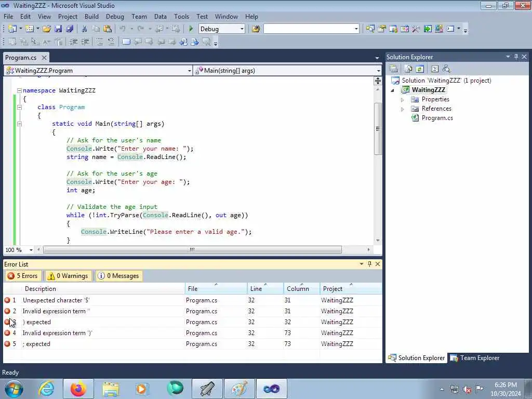Cut selection using the scissors icon

click(85, 29)
